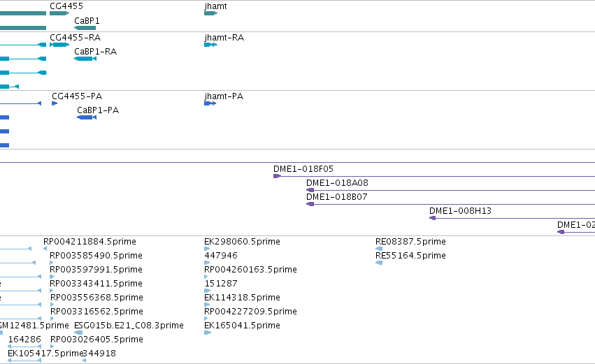
Task: Click the RP004260163.5prime label text
Action: coord(250,270)
